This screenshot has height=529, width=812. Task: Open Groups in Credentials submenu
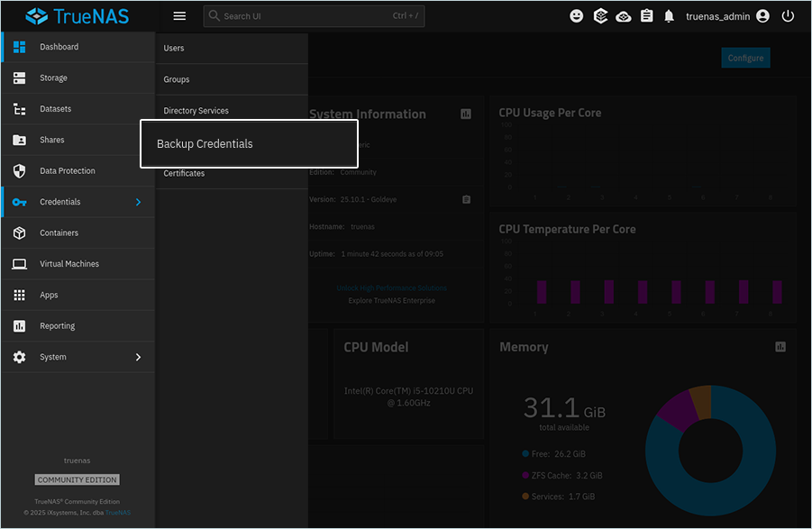pyautogui.click(x=232, y=79)
